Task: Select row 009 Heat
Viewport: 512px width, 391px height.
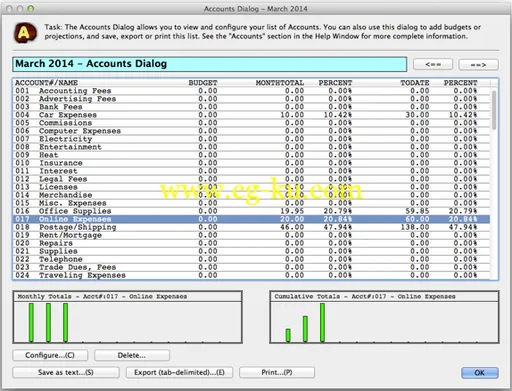Action: click(x=252, y=155)
